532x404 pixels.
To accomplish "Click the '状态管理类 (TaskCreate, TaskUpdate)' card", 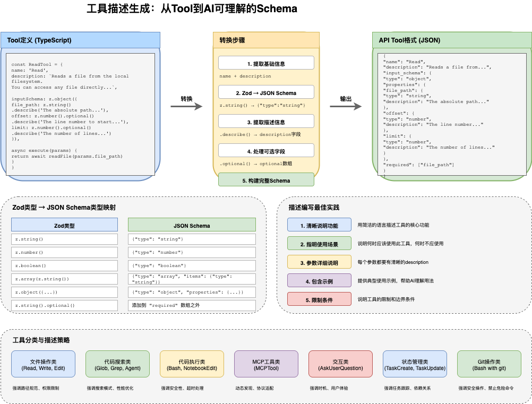I will [x=415, y=365].
